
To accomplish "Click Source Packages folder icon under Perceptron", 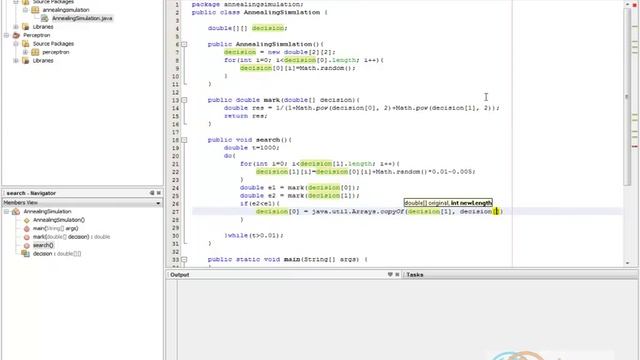I will click(26, 44).
